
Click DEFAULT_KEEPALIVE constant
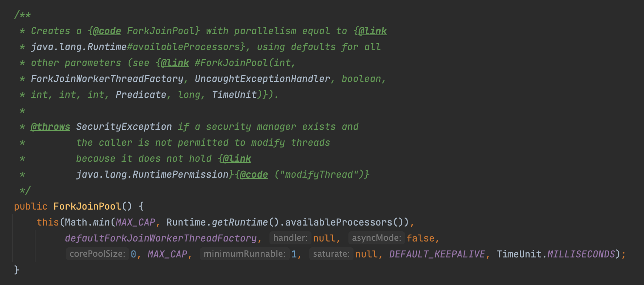(437, 254)
